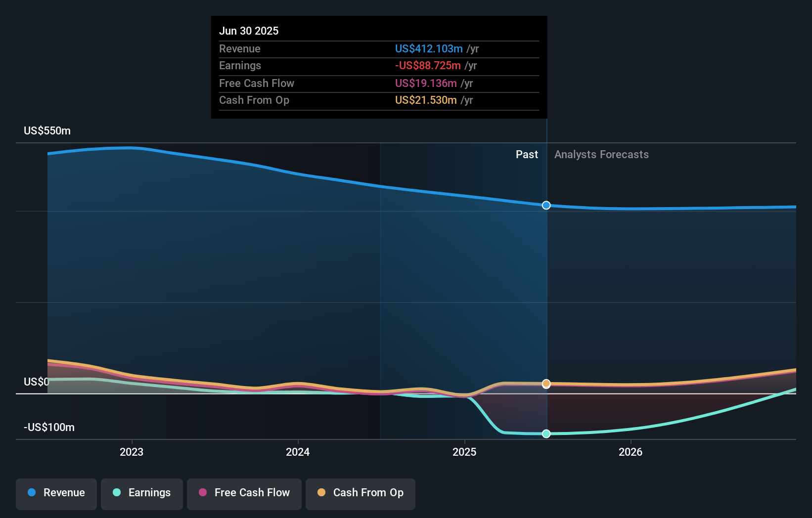
Task: Click the Jun 30 2025 tooltip header
Action: click(249, 31)
